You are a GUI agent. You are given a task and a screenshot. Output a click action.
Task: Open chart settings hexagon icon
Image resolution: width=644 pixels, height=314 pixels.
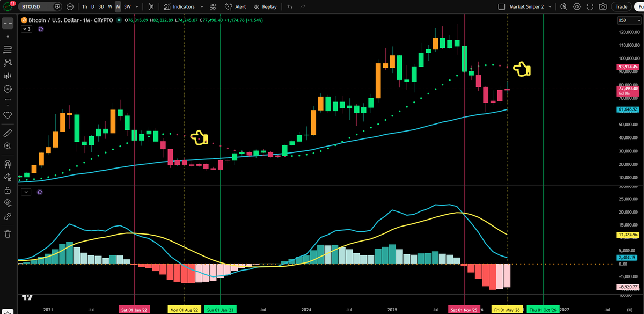point(577,7)
